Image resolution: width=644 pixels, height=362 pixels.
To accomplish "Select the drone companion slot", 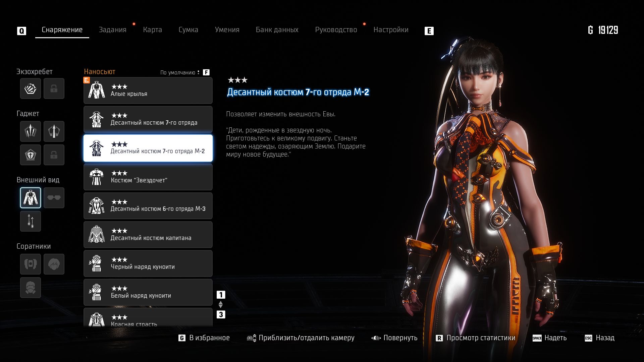I will tap(30, 264).
